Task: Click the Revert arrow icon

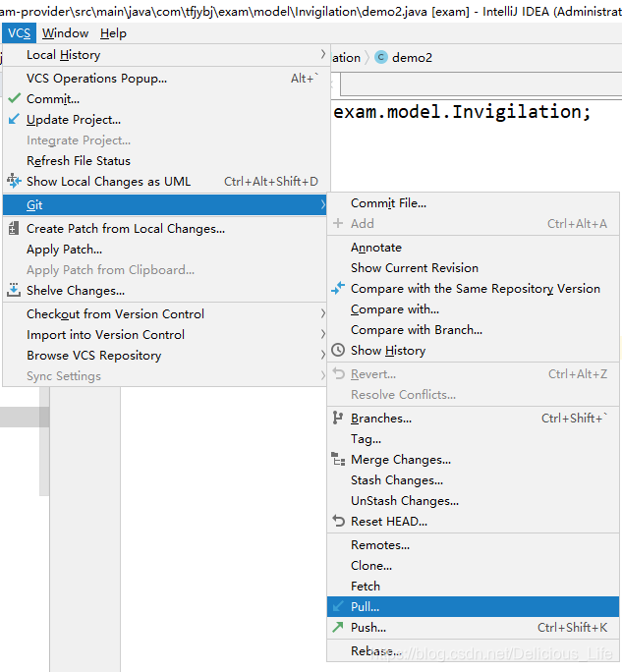Action: coord(339,373)
